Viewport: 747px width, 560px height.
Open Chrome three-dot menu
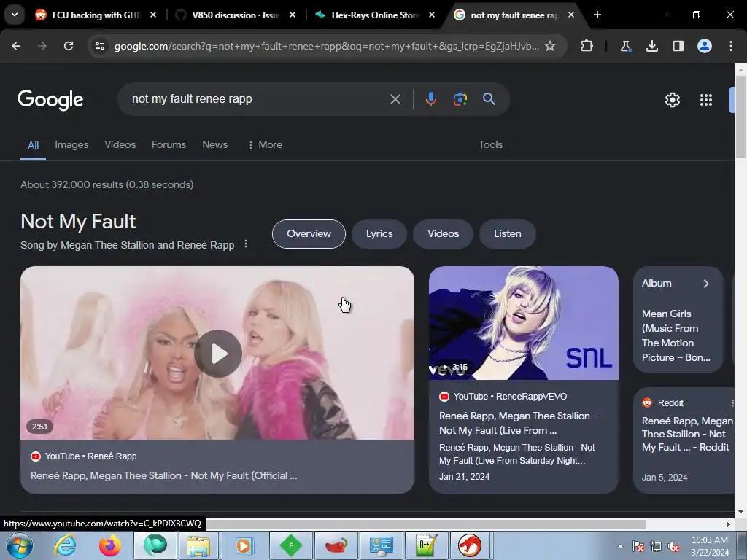coord(731,46)
